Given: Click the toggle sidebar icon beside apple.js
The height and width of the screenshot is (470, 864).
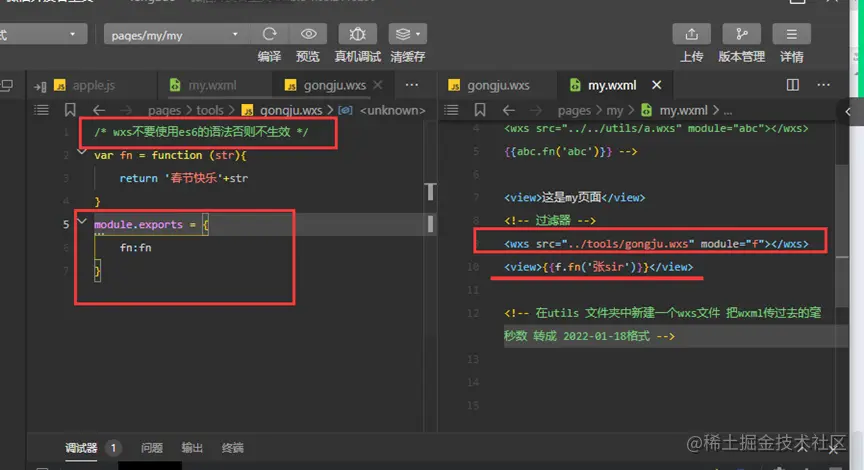Looking at the screenshot, I should point(40,86).
